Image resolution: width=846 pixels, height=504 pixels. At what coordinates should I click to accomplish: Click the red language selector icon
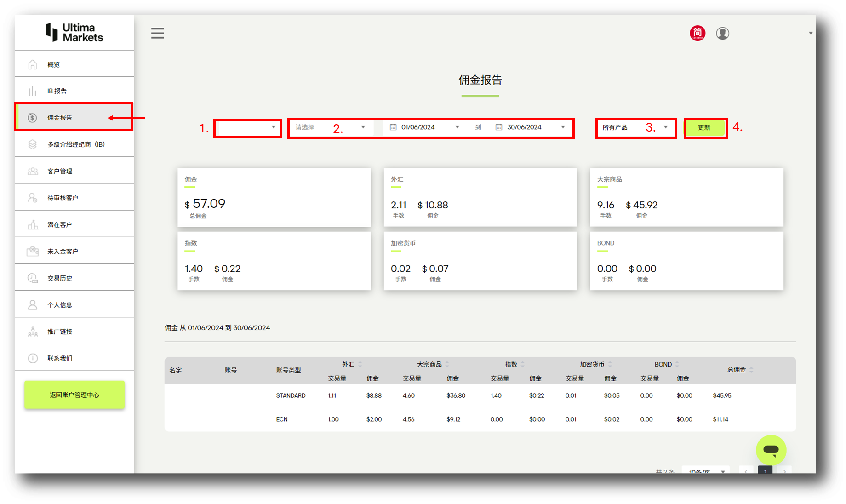697,33
